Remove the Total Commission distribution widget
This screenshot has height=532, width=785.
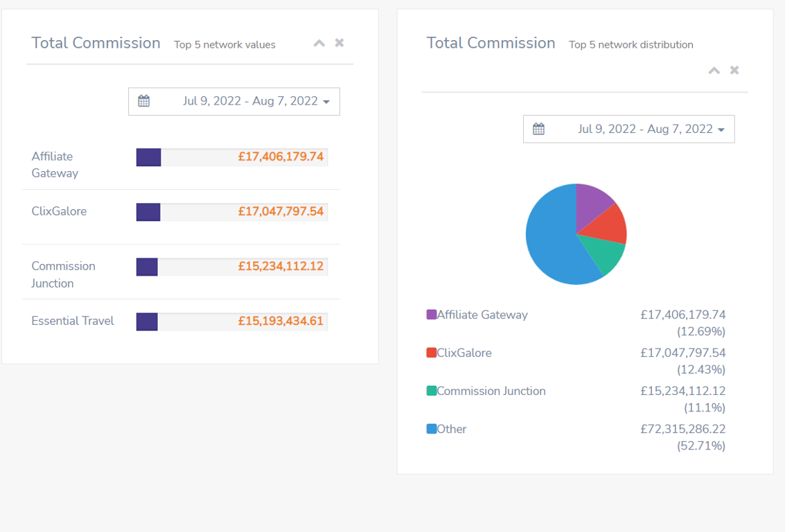click(734, 70)
